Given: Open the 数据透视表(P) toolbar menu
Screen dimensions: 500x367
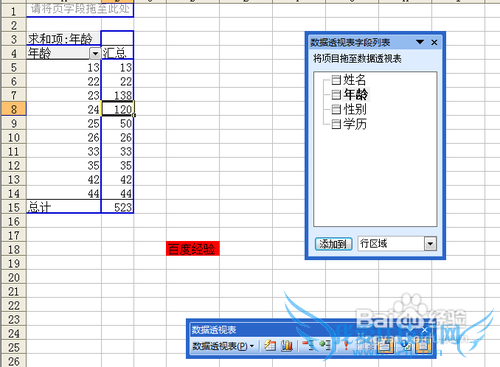Looking at the screenshot, I should coord(223,346).
